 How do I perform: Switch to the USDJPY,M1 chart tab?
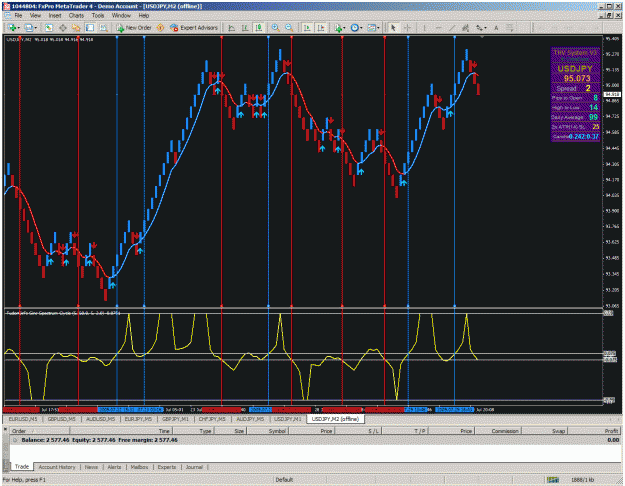(x=287, y=419)
